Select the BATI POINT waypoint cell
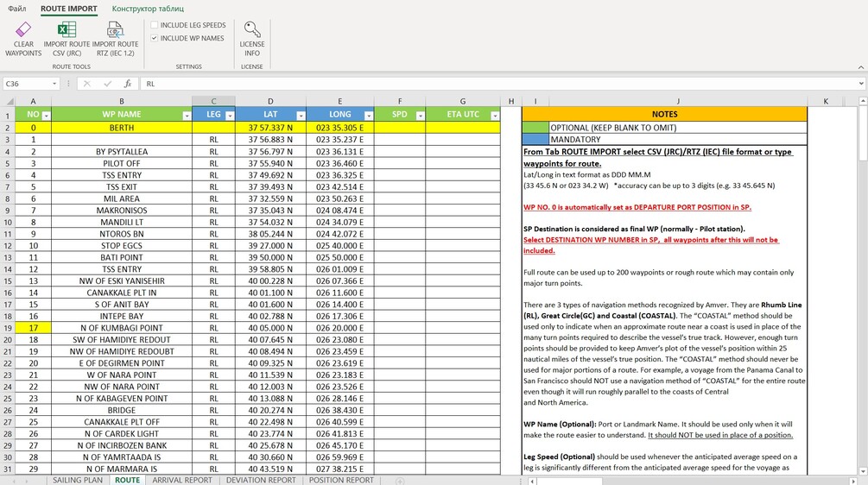868x485 pixels. click(122, 257)
